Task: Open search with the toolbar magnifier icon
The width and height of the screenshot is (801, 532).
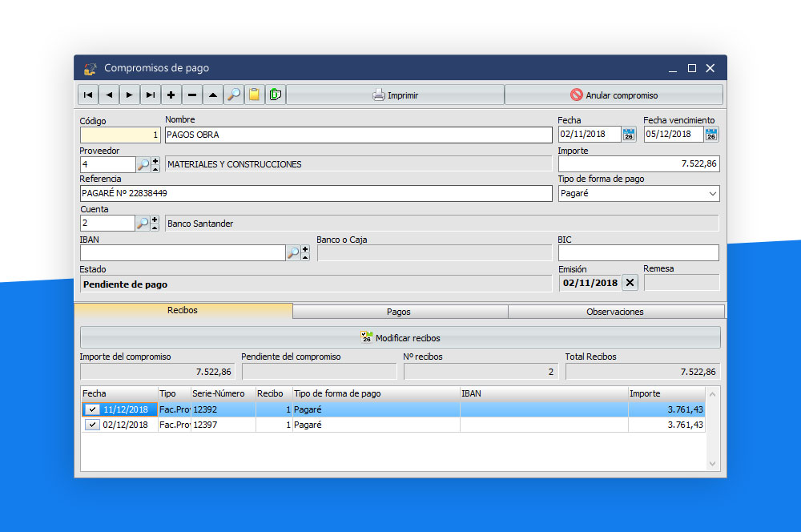Action: pos(233,95)
